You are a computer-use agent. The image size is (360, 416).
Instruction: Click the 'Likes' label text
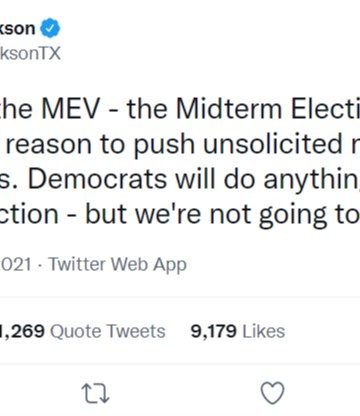(x=264, y=331)
